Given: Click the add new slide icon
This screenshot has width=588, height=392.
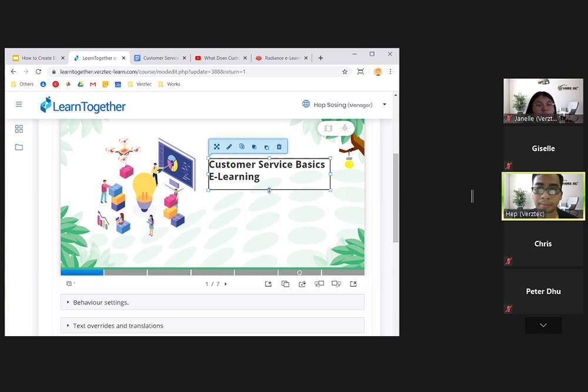Looking at the screenshot, I should tap(268, 284).
